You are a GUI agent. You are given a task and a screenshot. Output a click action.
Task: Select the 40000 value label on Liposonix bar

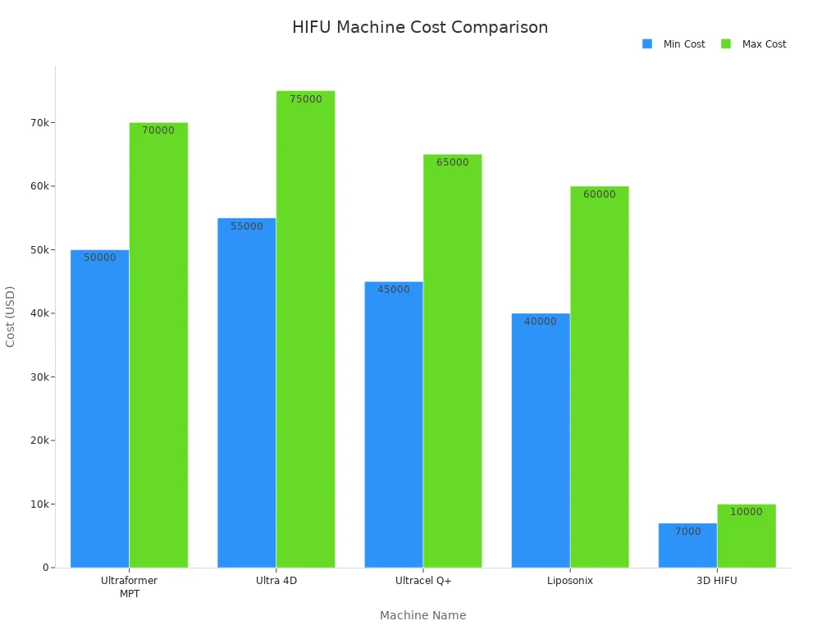coord(540,322)
